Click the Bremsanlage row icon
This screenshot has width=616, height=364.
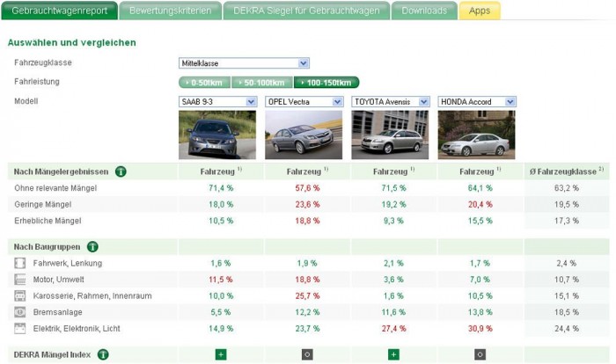20,312
